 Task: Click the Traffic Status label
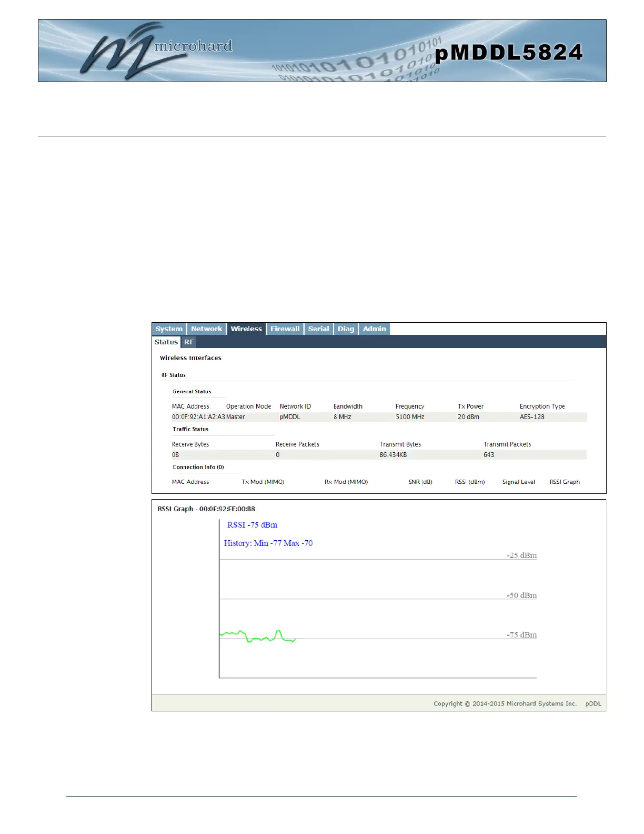[190, 430]
